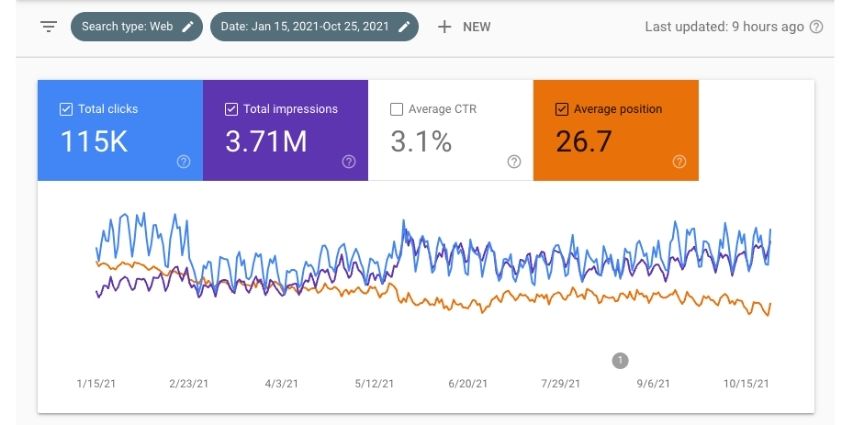The width and height of the screenshot is (850, 425).
Task: Open the filter list icon
Action: pos(49,27)
